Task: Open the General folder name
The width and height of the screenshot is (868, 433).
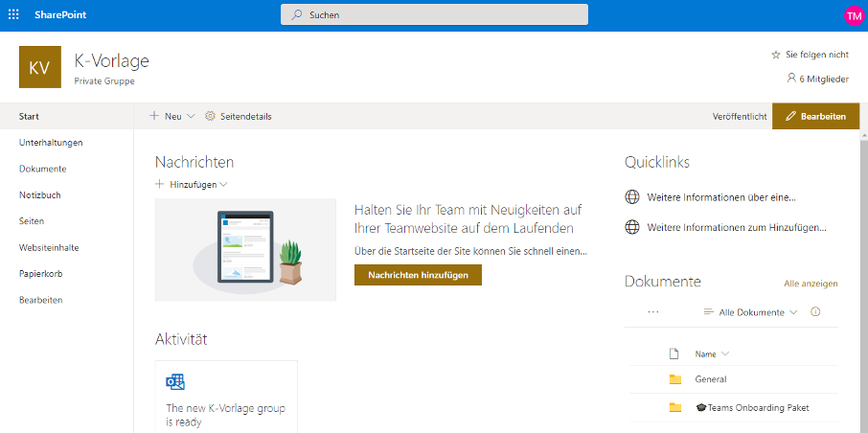Action: click(711, 379)
